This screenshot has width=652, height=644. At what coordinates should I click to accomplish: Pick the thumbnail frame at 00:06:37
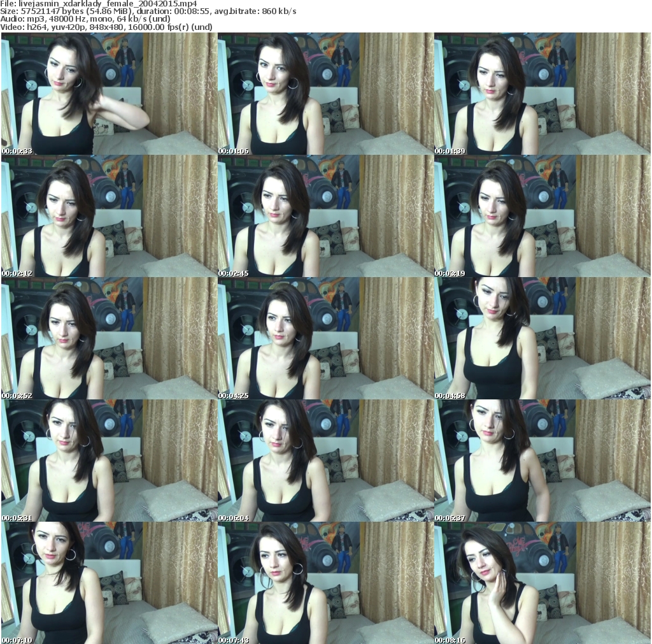542,461
